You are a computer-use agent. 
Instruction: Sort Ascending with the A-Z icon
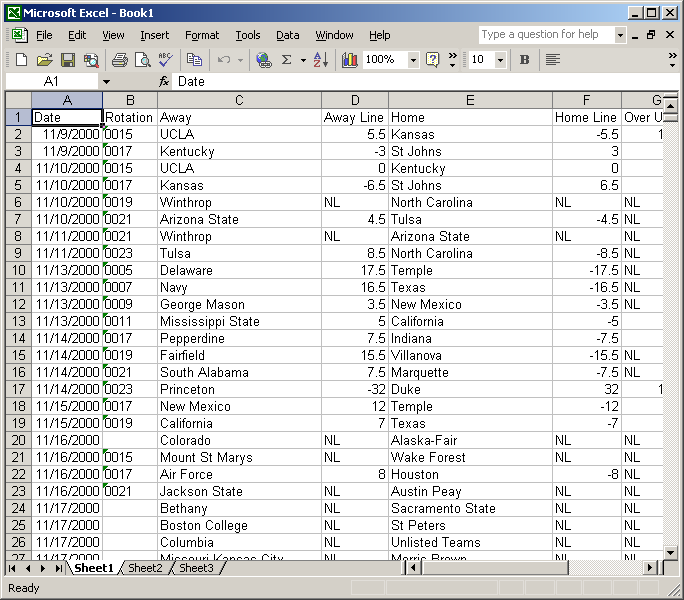click(321, 59)
